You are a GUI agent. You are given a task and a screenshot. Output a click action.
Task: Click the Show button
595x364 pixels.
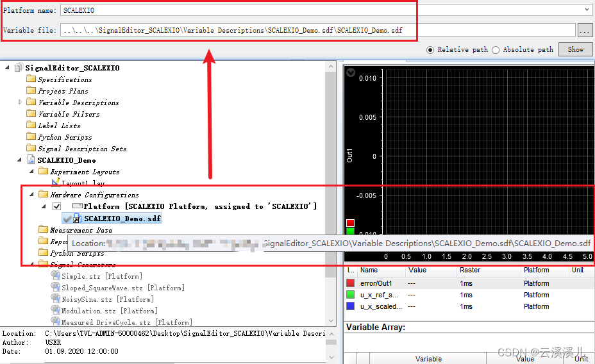point(575,49)
